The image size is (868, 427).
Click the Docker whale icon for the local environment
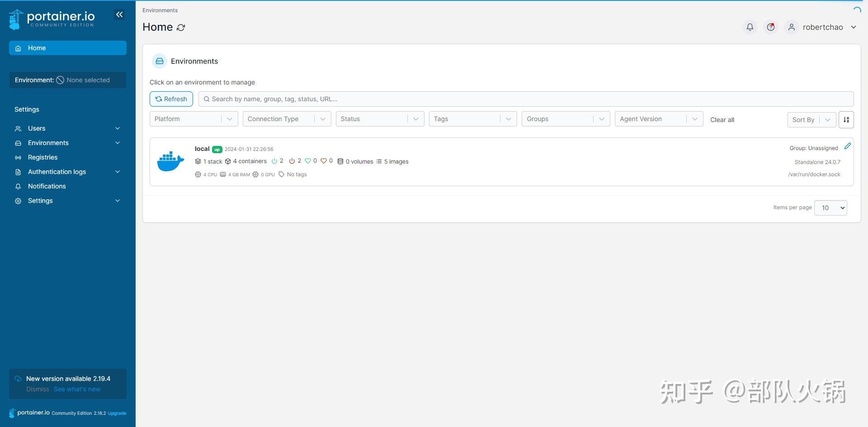point(170,161)
